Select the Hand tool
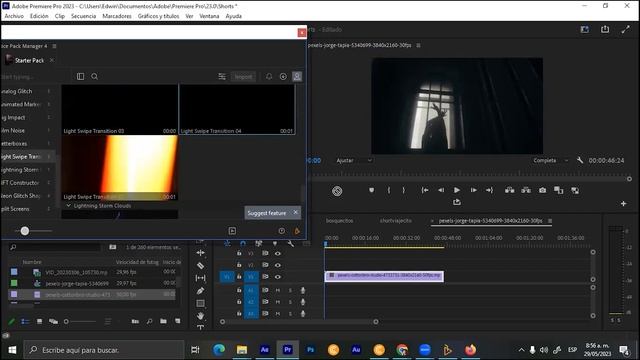 (x=200, y=316)
